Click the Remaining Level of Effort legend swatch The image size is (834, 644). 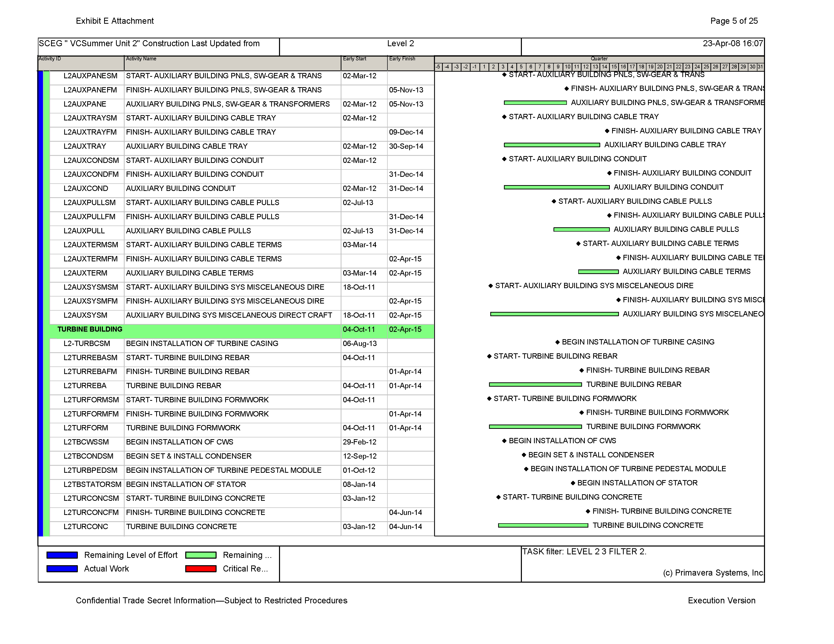(62, 555)
